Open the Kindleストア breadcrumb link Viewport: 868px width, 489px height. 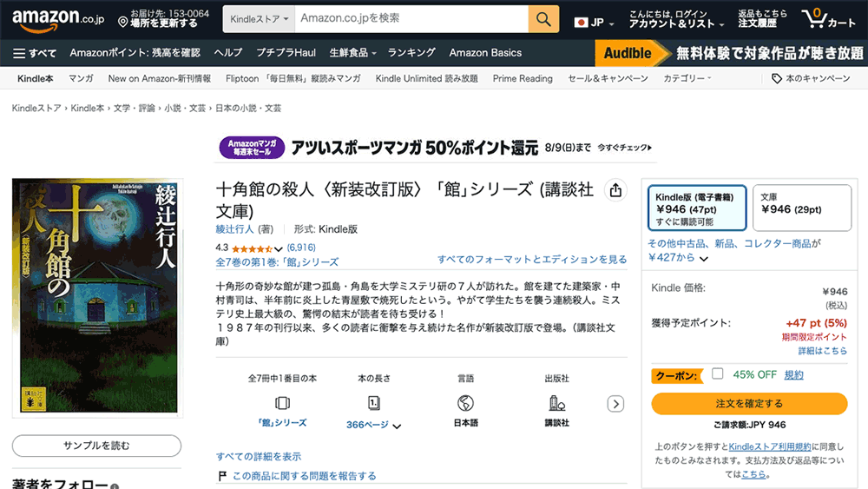[x=36, y=108]
